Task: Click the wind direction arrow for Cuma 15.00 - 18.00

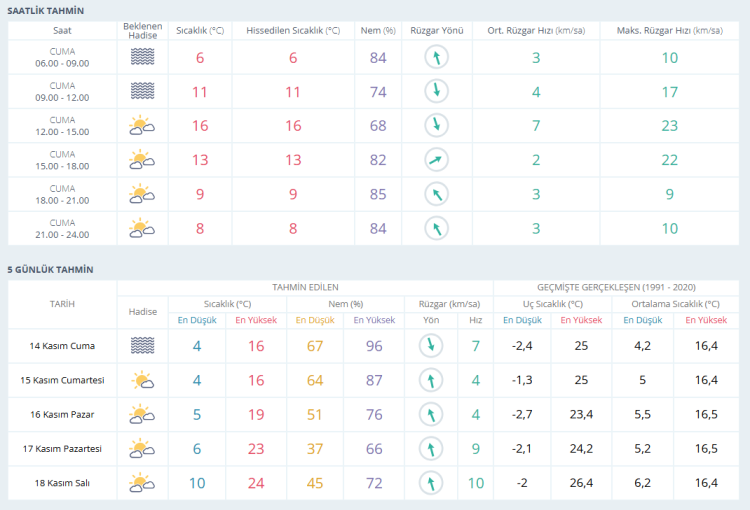Action: point(436,159)
